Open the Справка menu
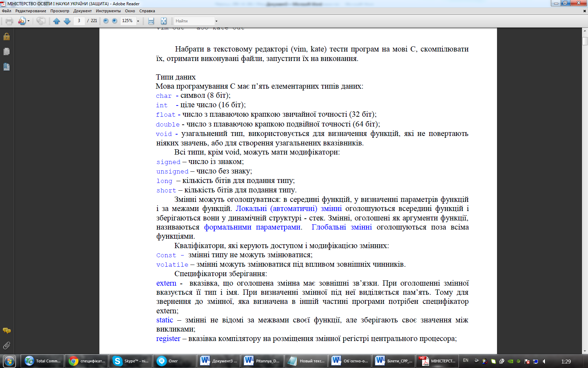 147,11
